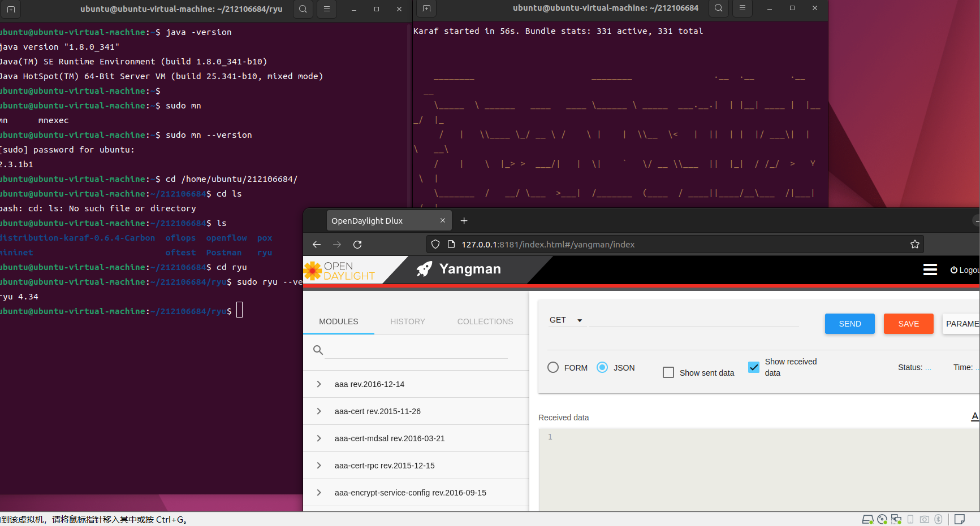
Task: Click the SAVE button
Action: point(909,324)
